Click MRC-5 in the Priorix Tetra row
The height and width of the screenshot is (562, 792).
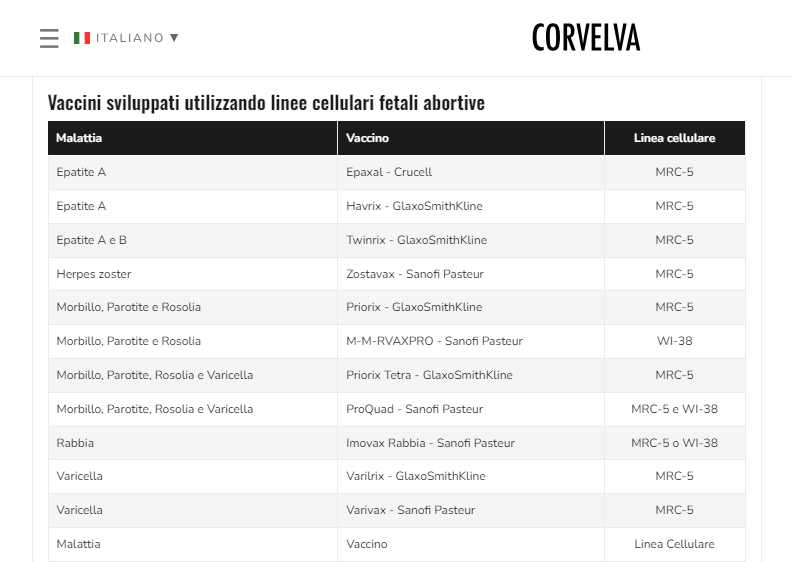674,375
